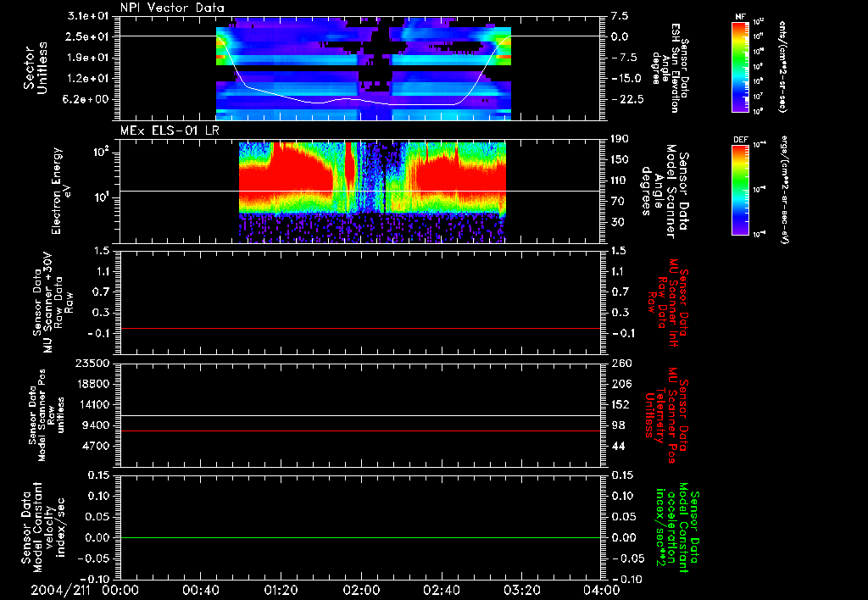Select the 'NPI Vector Data' panel title

(172, 8)
